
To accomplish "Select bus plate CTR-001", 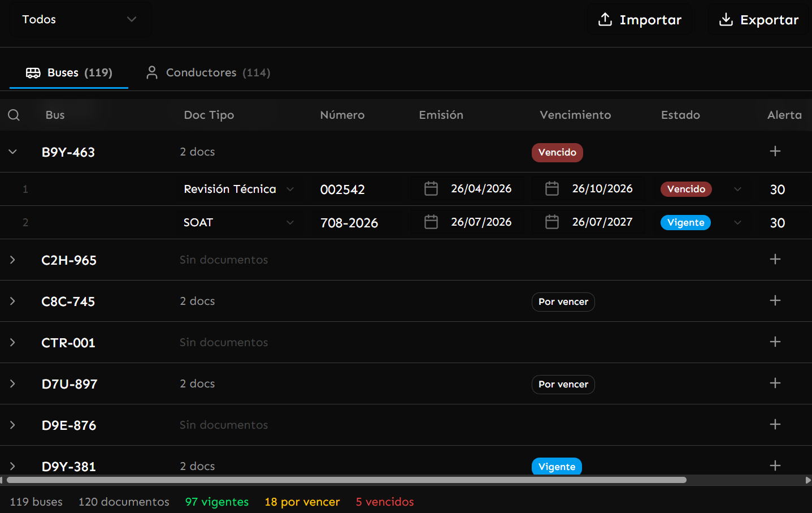I will coord(68,343).
